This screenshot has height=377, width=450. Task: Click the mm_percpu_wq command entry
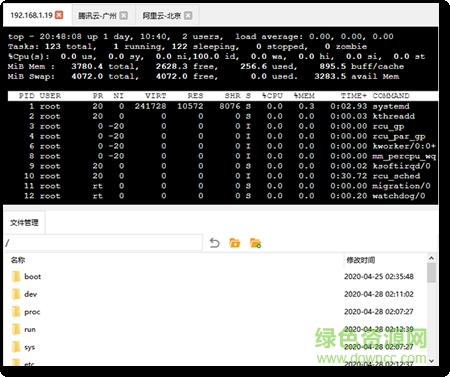(x=404, y=156)
